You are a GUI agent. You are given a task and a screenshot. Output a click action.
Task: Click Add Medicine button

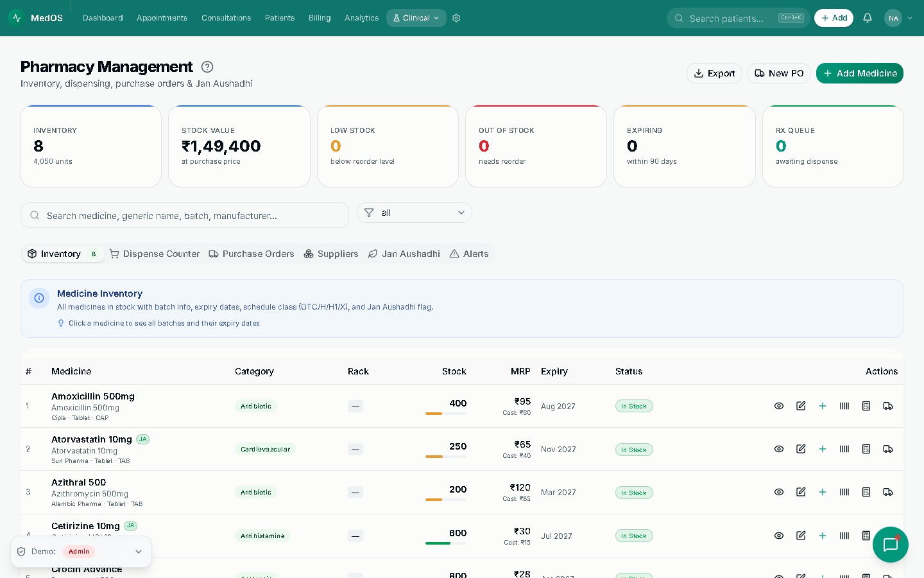860,73
